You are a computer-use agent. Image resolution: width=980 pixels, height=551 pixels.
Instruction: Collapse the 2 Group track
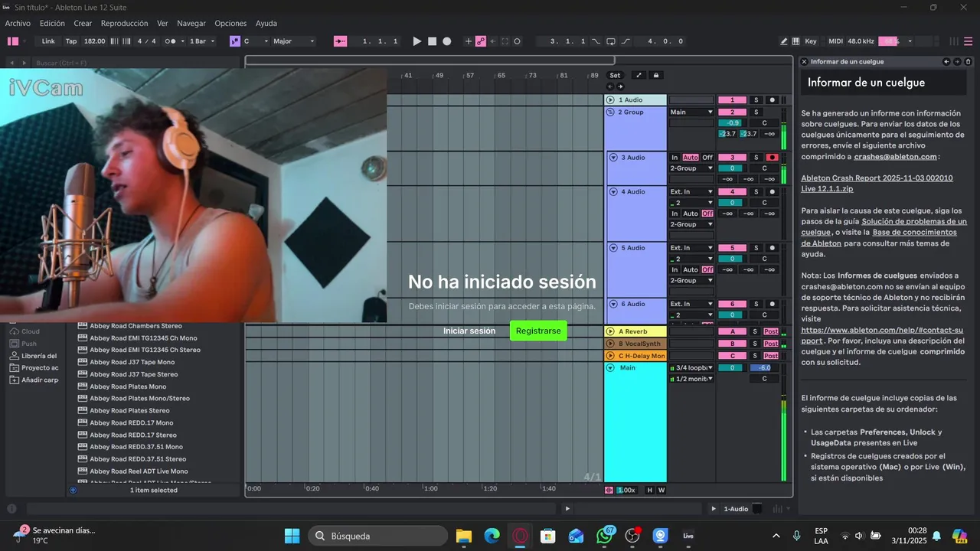click(x=610, y=112)
